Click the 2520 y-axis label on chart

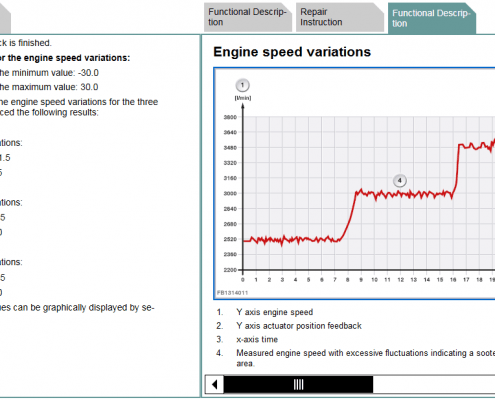pyautogui.click(x=230, y=239)
